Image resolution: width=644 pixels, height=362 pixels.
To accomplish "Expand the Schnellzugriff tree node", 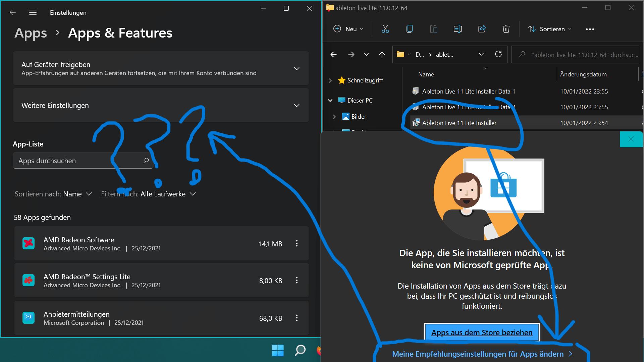I will pos(330,80).
